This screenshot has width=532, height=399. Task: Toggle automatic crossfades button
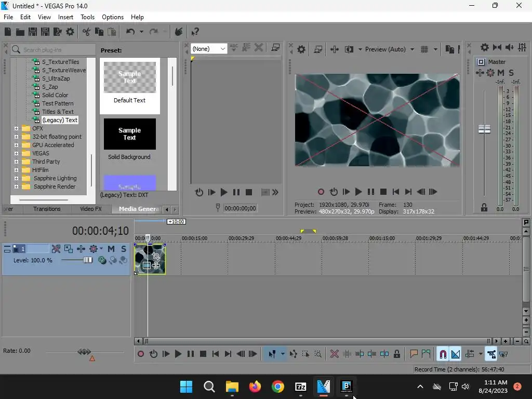pos(455,354)
